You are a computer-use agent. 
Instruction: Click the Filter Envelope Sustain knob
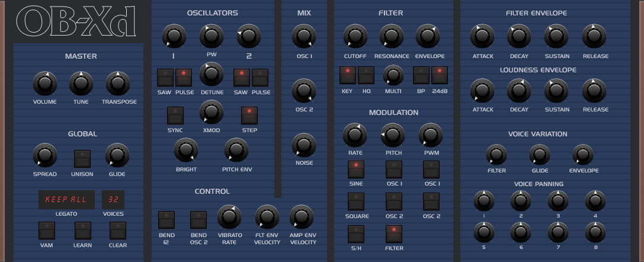pyautogui.click(x=556, y=36)
